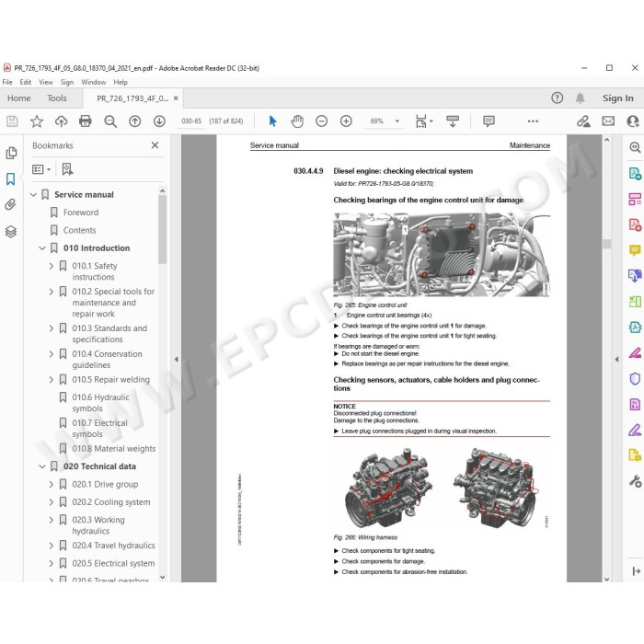Go to next page arrow
This screenshot has width=644, height=644.
(x=159, y=121)
